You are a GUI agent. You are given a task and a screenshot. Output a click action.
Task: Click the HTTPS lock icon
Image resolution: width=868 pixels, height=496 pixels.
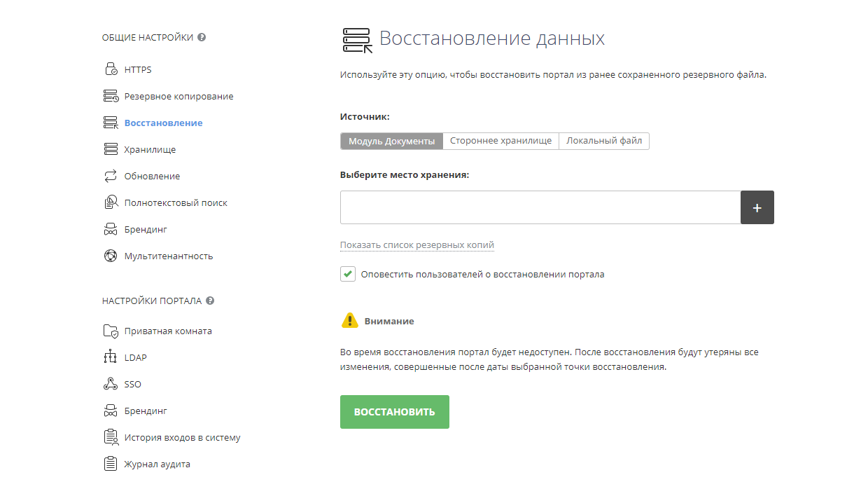tap(111, 69)
